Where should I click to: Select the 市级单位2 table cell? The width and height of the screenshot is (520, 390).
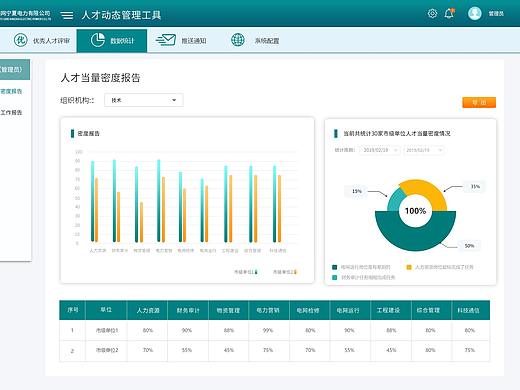(x=107, y=350)
